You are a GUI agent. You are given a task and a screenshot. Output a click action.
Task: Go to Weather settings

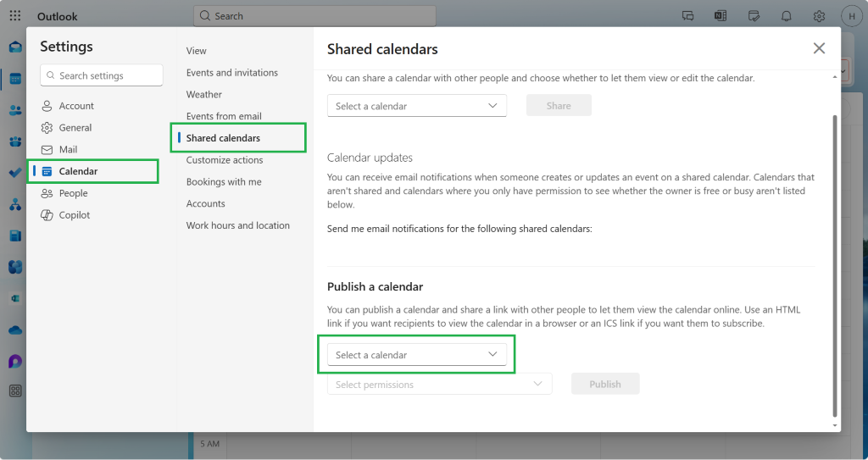click(203, 94)
